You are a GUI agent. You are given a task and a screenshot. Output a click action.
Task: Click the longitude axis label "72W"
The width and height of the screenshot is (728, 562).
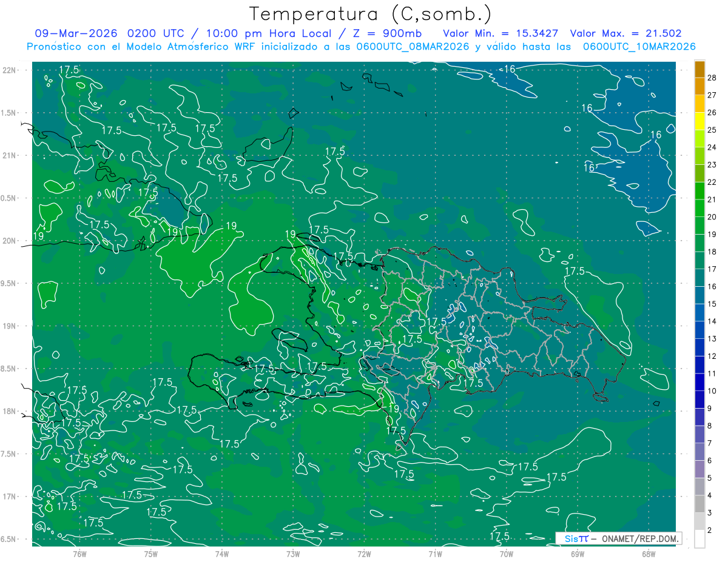[364, 554]
